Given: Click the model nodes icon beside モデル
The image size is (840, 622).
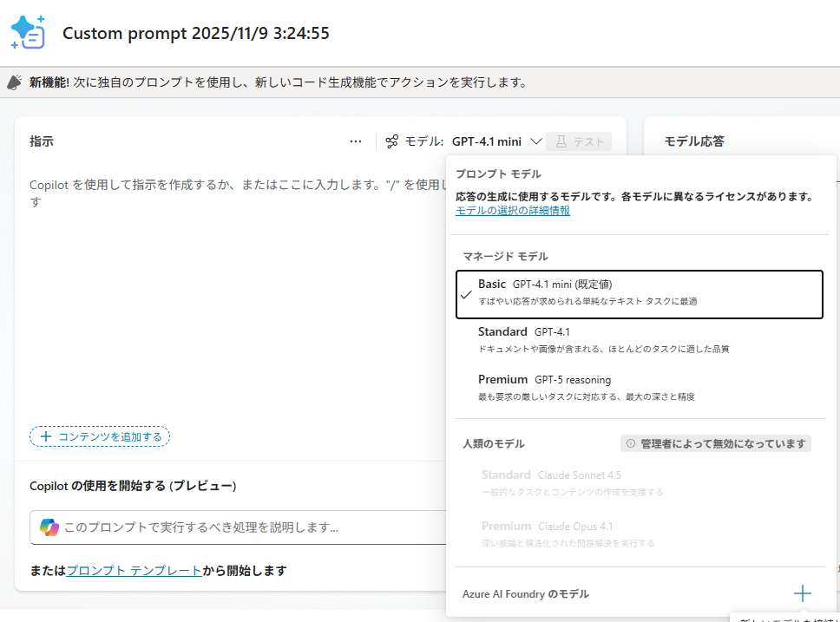Looking at the screenshot, I should (x=392, y=141).
